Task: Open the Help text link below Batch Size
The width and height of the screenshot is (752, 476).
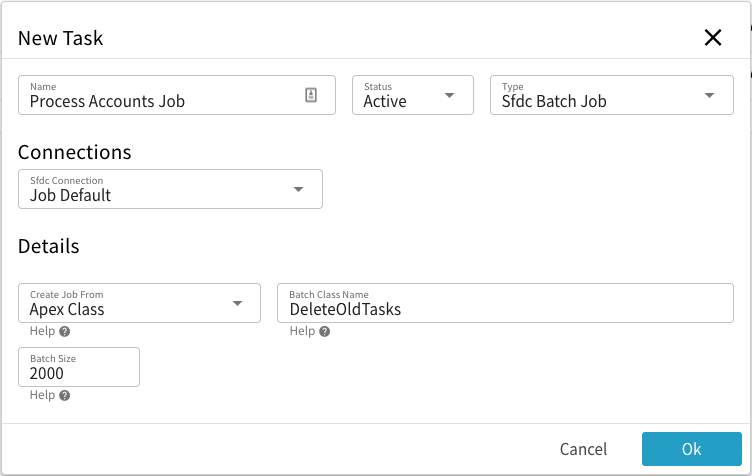Action: point(42,395)
